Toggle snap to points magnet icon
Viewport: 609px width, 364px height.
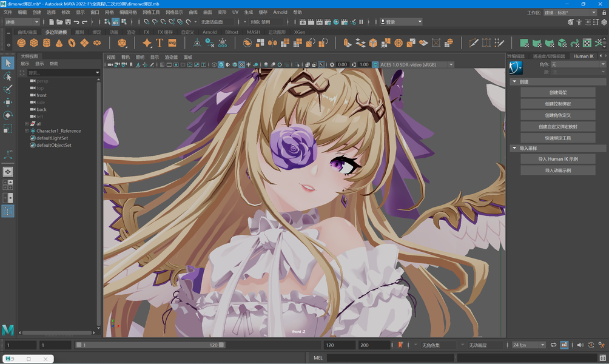[x=163, y=22]
